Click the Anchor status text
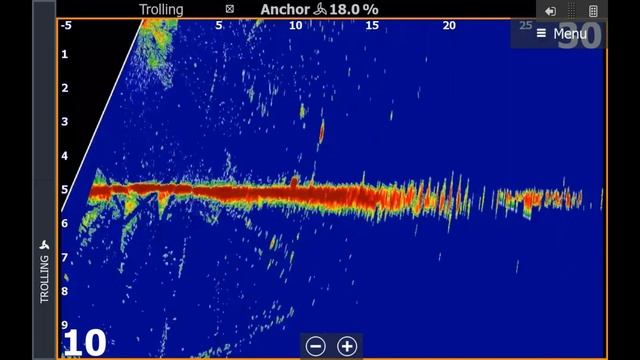640x360 pixels. click(285, 9)
